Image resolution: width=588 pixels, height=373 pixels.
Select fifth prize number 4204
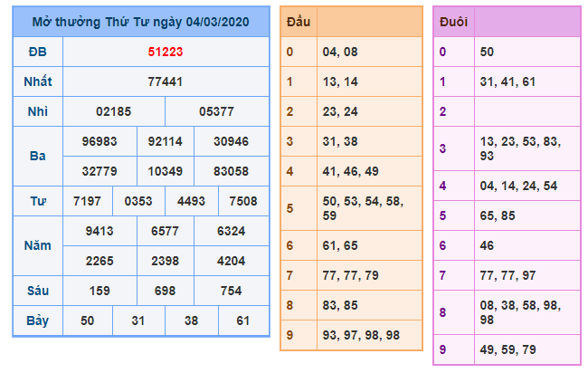[231, 261]
